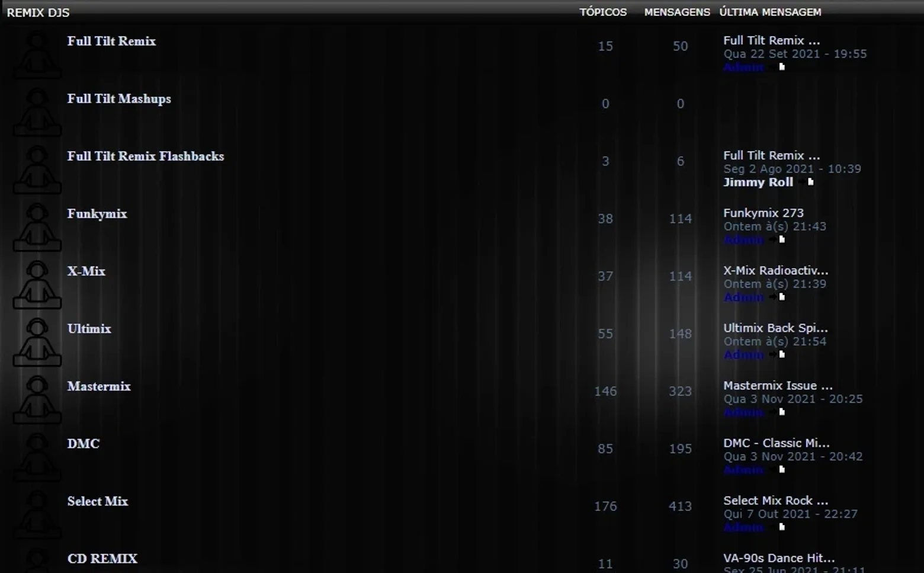Image resolution: width=924 pixels, height=573 pixels.
Task: Open last message 'Full Tilt Remix ...' dated 2 Ago
Action: point(772,155)
